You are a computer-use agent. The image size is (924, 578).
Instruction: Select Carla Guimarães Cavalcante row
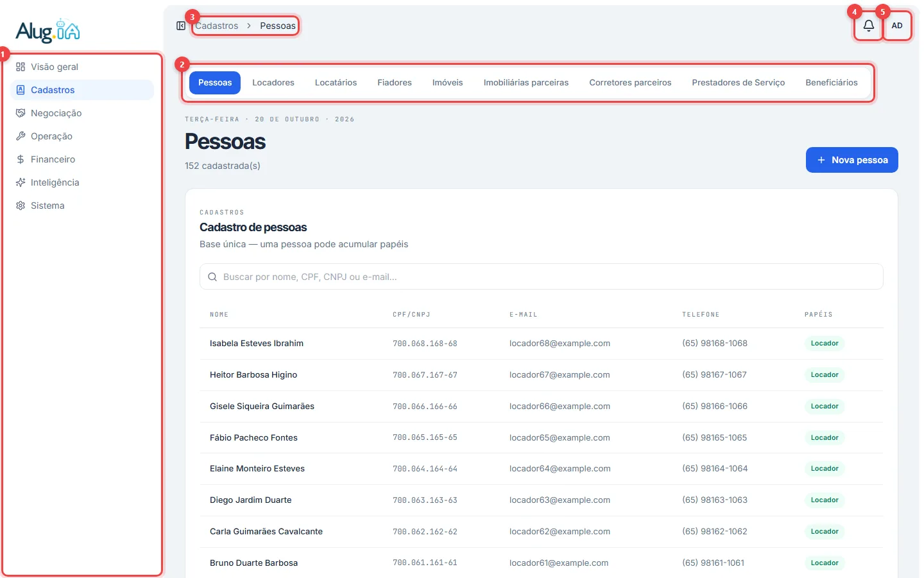[542, 532]
